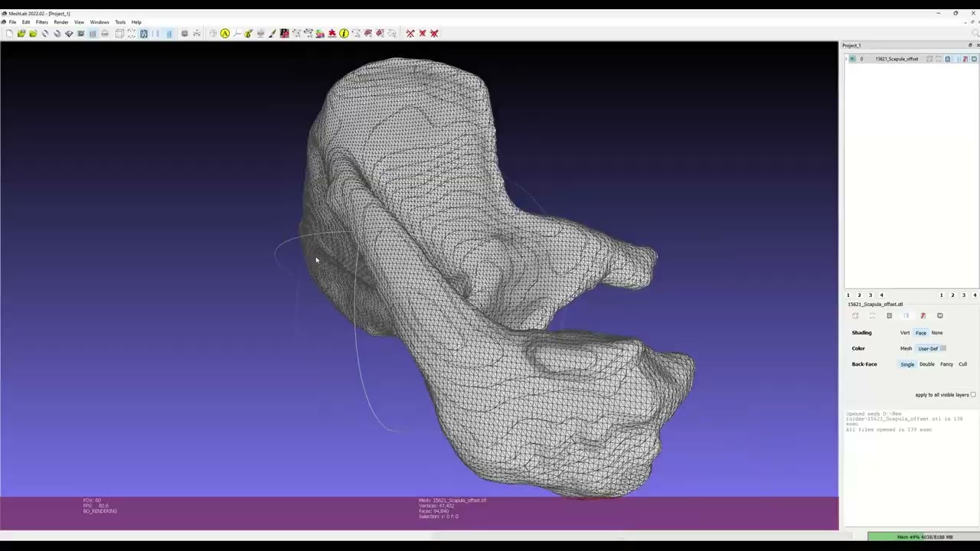Click the Import Mesh icon
Image resolution: width=980 pixels, height=551 pixels.
click(33, 33)
